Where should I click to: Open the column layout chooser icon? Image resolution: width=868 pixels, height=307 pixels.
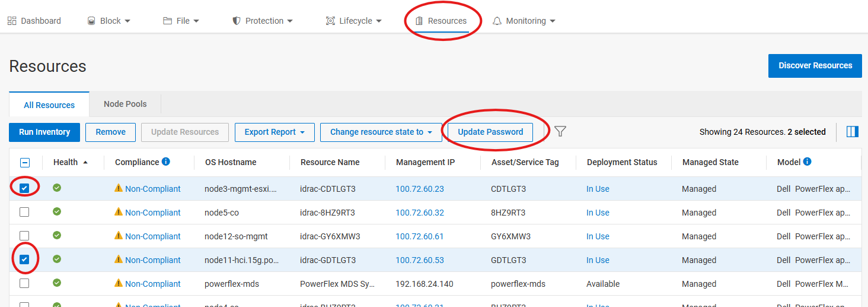point(852,132)
